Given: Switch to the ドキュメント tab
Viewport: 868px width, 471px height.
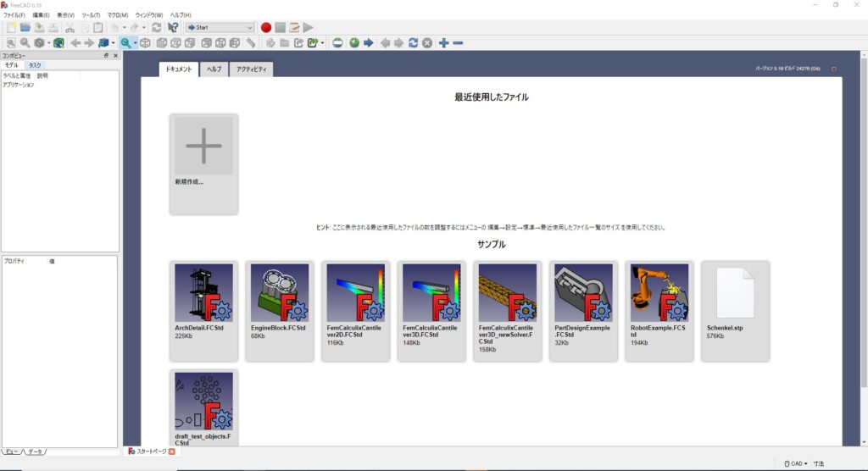Looking at the screenshot, I should click(179, 69).
